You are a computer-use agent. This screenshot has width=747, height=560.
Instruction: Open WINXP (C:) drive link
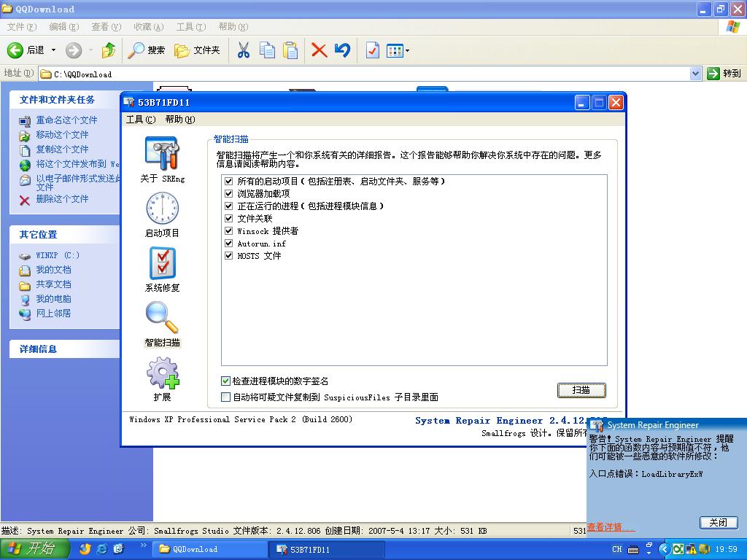point(58,255)
